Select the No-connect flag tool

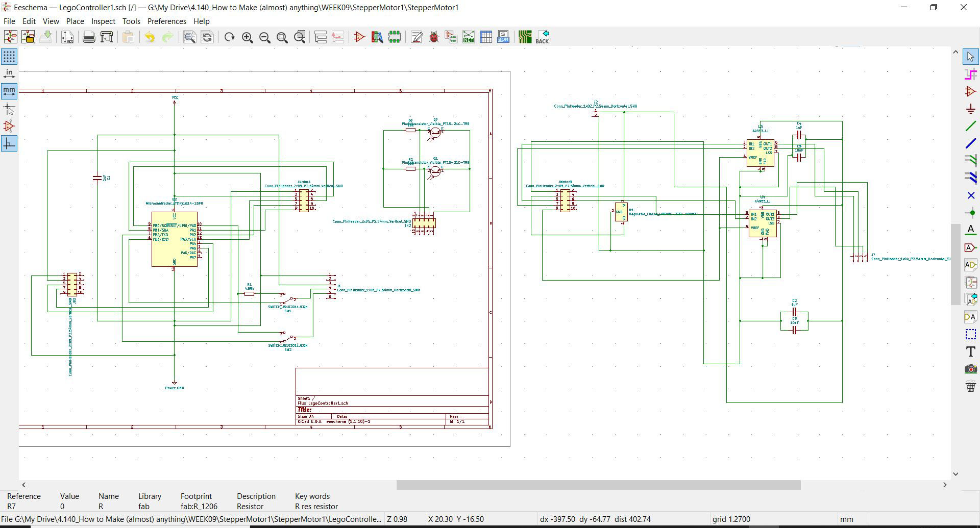point(970,195)
